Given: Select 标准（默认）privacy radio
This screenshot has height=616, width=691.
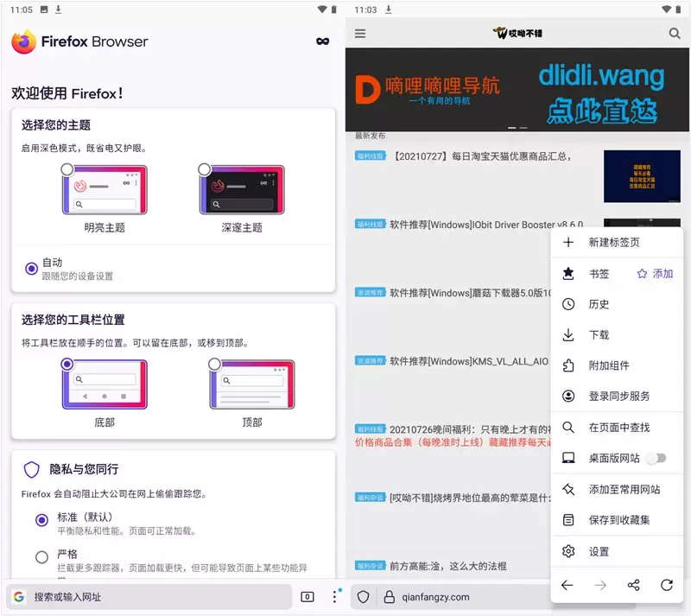Looking at the screenshot, I should click(x=41, y=520).
